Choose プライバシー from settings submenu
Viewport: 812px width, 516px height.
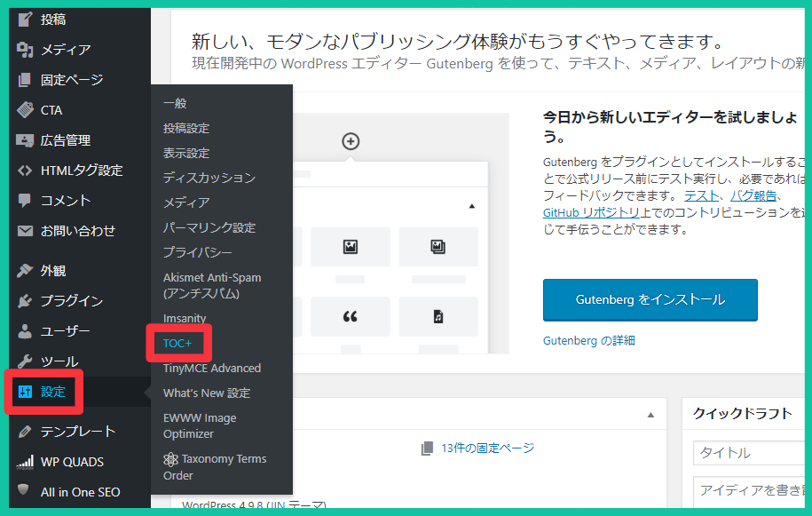[x=198, y=252]
